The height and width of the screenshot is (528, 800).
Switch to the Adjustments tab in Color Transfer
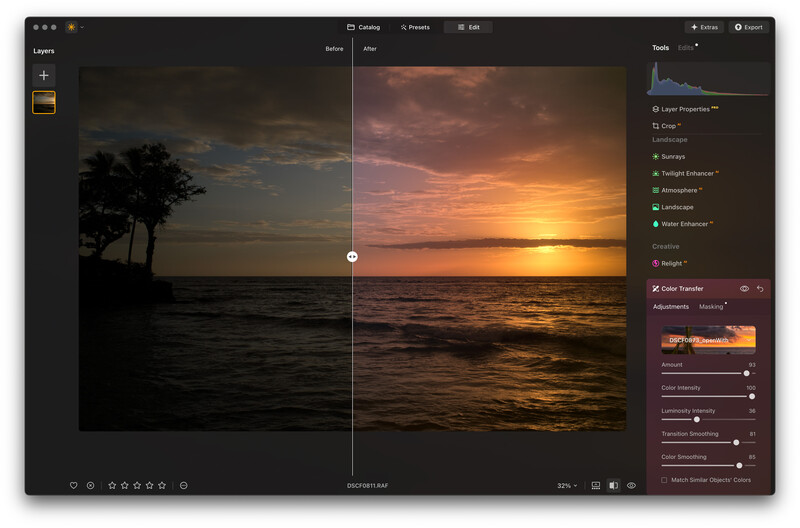coord(670,307)
